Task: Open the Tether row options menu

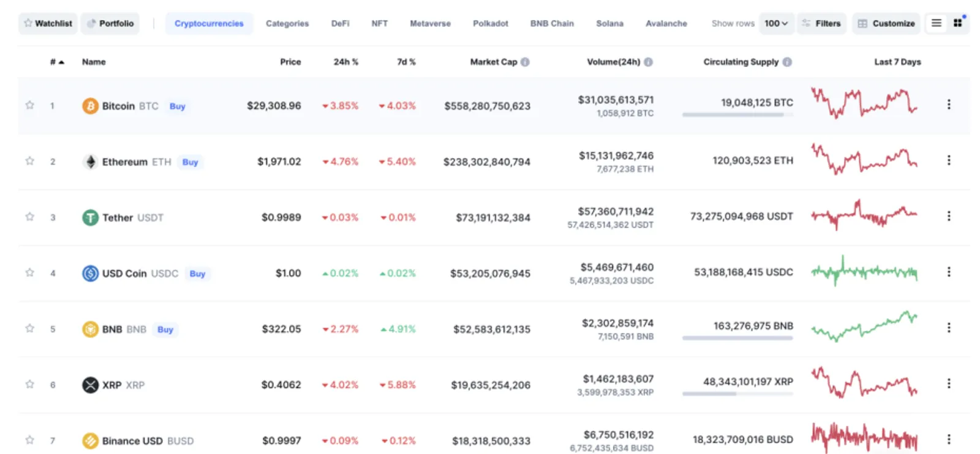Action: pyautogui.click(x=949, y=216)
